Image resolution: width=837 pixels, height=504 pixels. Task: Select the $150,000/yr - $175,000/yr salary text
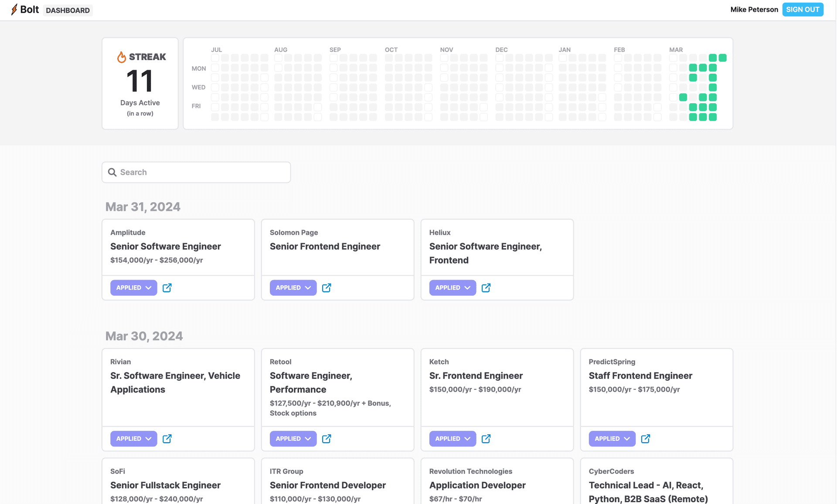(x=634, y=389)
